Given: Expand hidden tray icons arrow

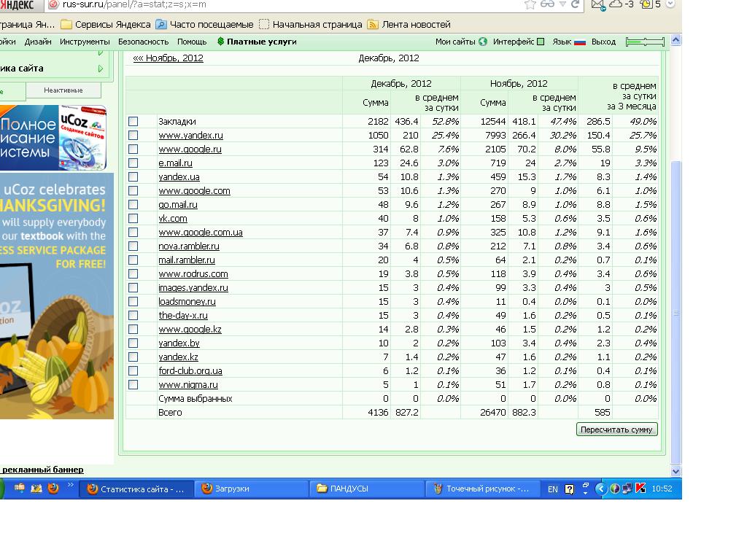Looking at the screenshot, I should tap(601, 489).
